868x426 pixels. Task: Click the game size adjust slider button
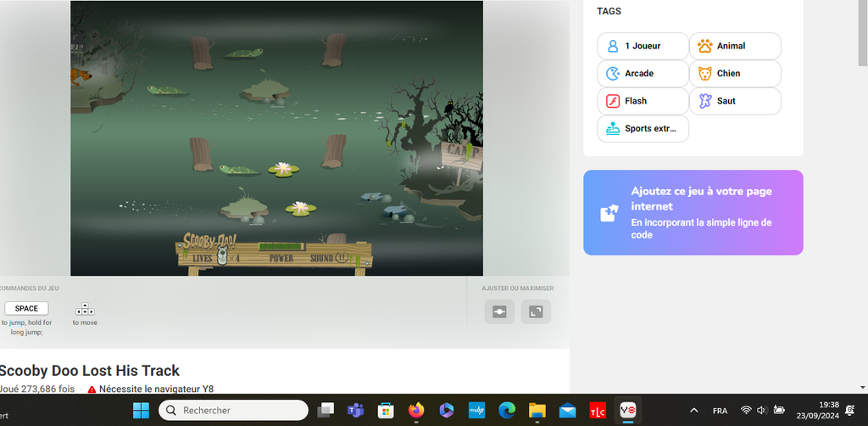(x=499, y=312)
